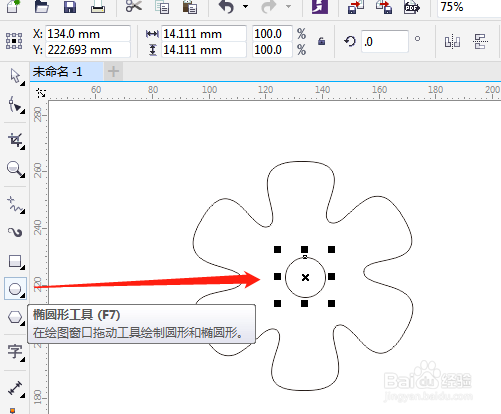The height and width of the screenshot is (414, 501).
Task: Edit the Y position field 222.693 mm
Action: pyautogui.click(x=88, y=50)
